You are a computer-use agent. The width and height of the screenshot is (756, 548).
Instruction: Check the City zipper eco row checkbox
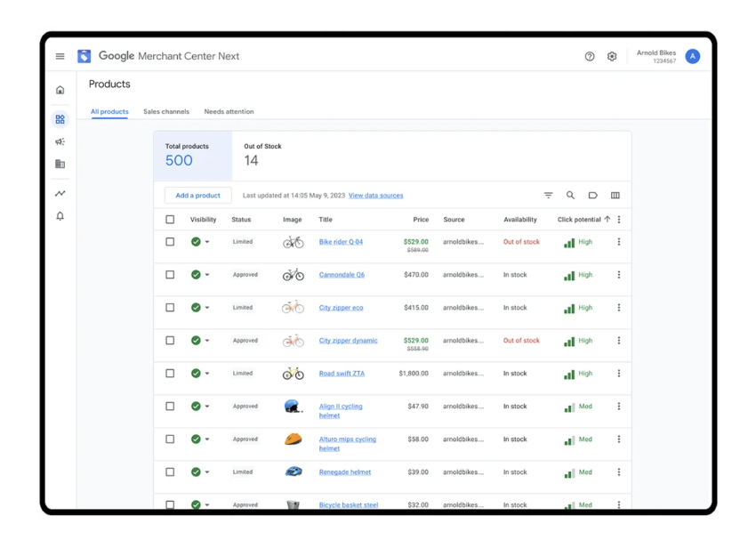tap(170, 307)
